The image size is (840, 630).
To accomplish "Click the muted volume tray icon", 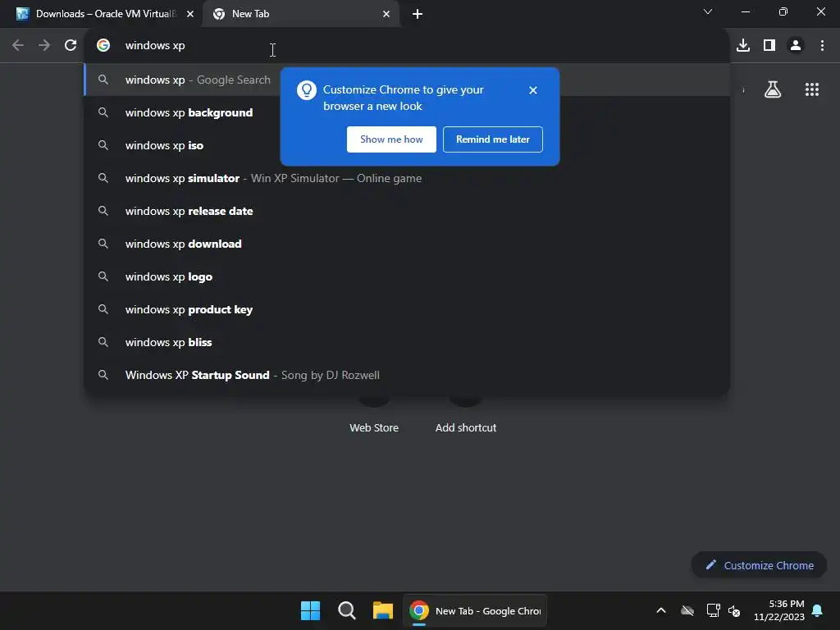I will tap(734, 610).
